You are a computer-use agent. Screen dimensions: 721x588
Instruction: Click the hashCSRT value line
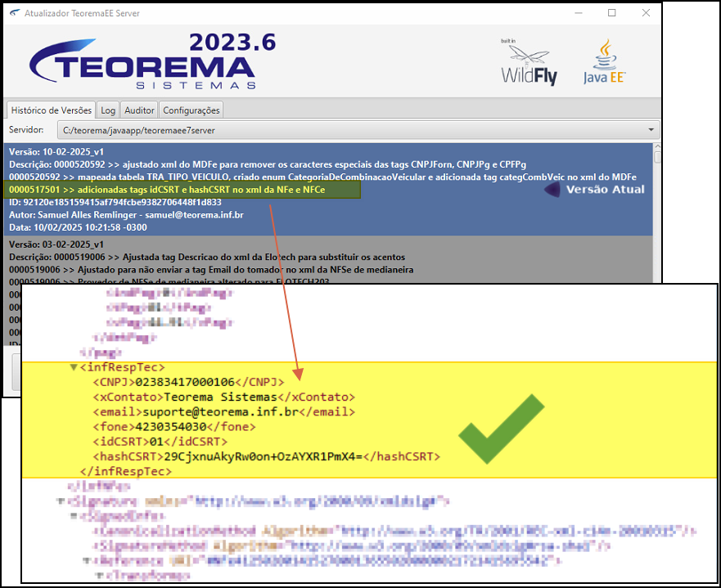tap(267, 456)
